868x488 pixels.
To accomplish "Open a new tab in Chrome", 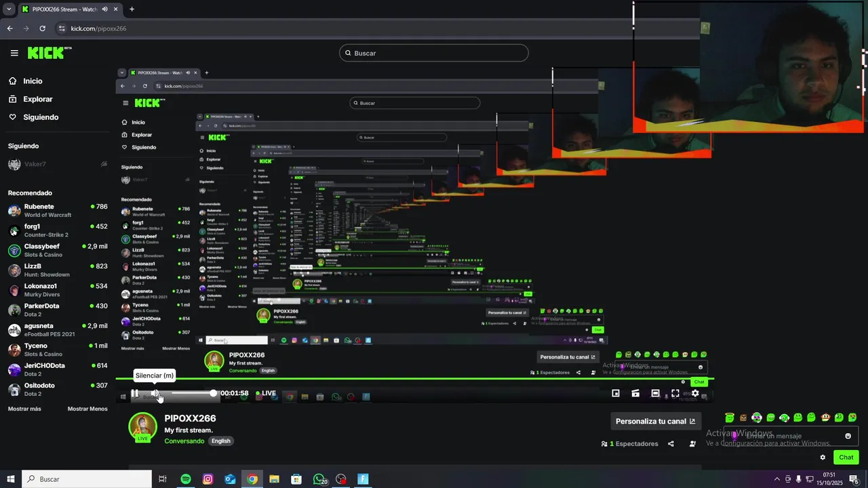I will 132,9.
